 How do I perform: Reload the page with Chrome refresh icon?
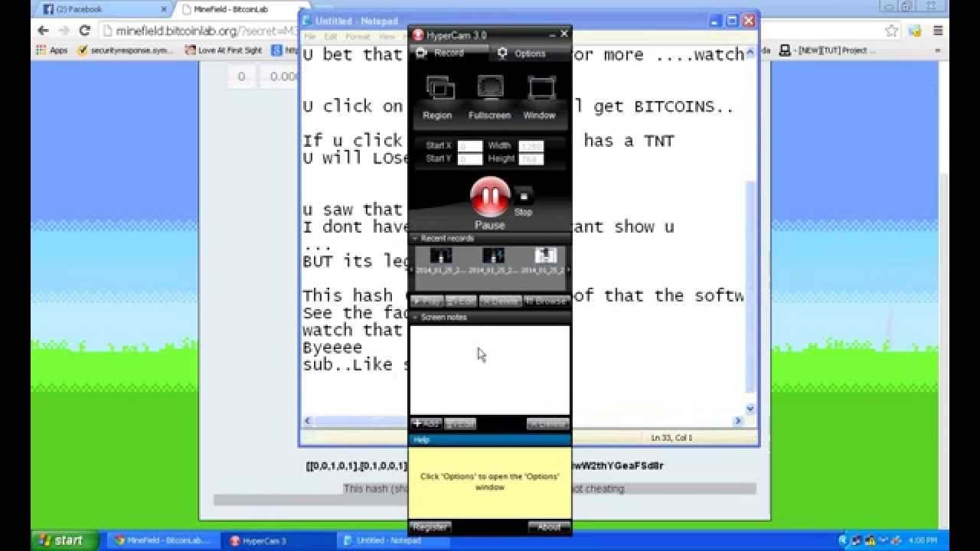pos(84,31)
